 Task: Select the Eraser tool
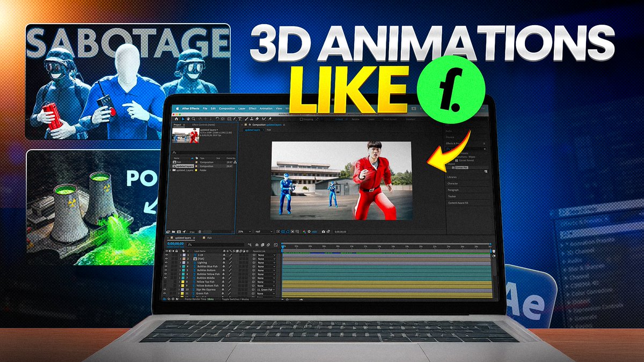pos(257,119)
